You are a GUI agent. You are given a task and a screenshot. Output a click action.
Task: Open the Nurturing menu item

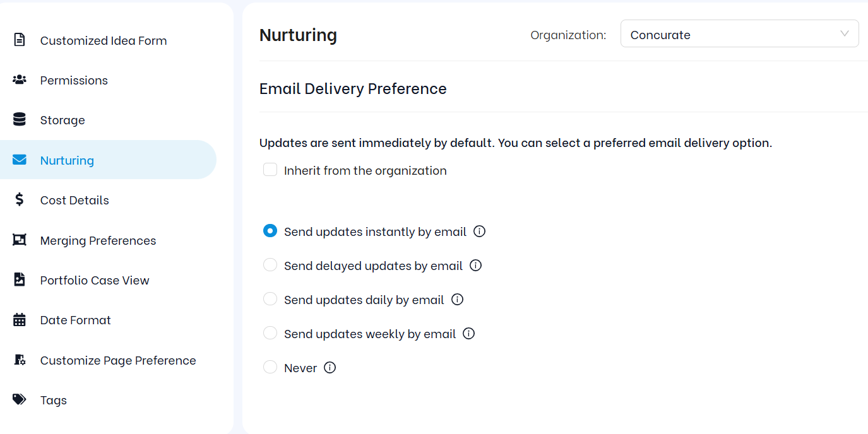click(67, 160)
